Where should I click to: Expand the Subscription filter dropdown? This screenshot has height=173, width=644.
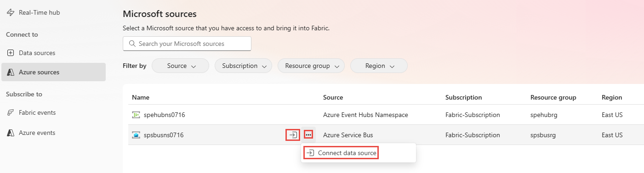click(243, 66)
